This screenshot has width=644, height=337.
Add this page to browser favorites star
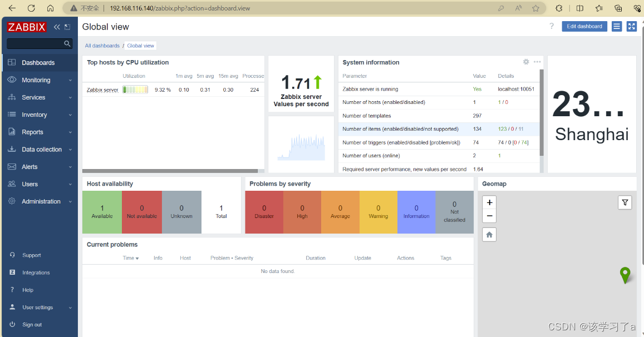[535, 8]
